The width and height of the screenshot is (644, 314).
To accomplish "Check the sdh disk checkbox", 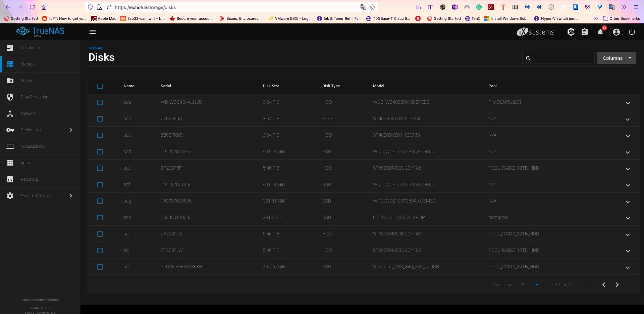I will tap(100, 218).
